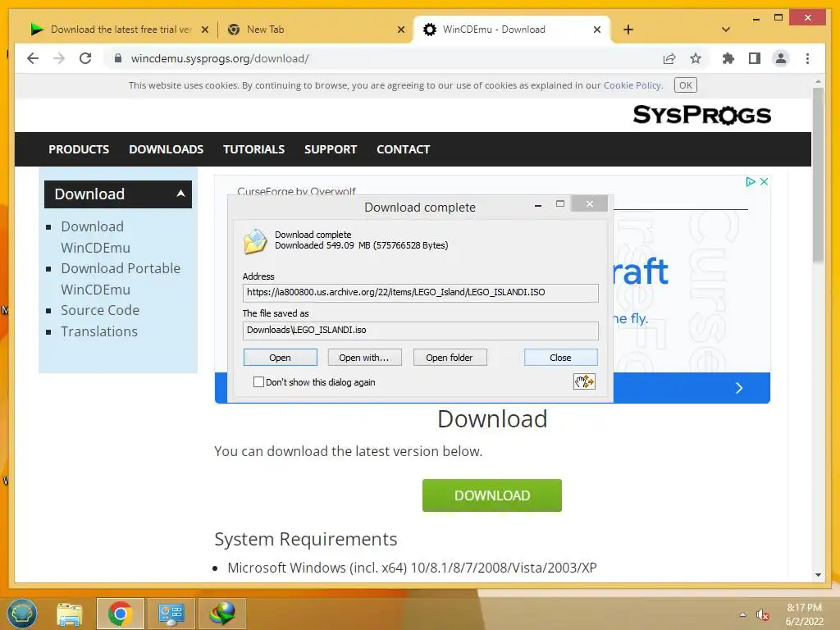Close the WinCDEmu - Download tab

tap(597, 30)
